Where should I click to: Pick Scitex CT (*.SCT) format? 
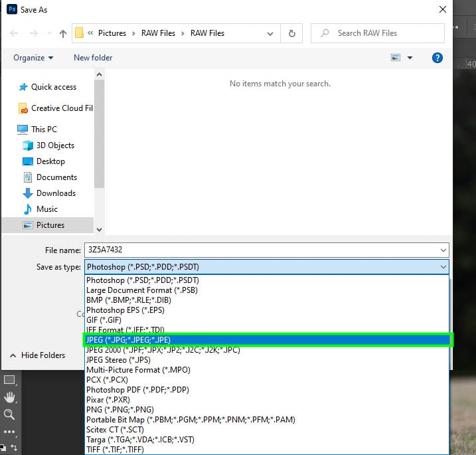pos(267,430)
